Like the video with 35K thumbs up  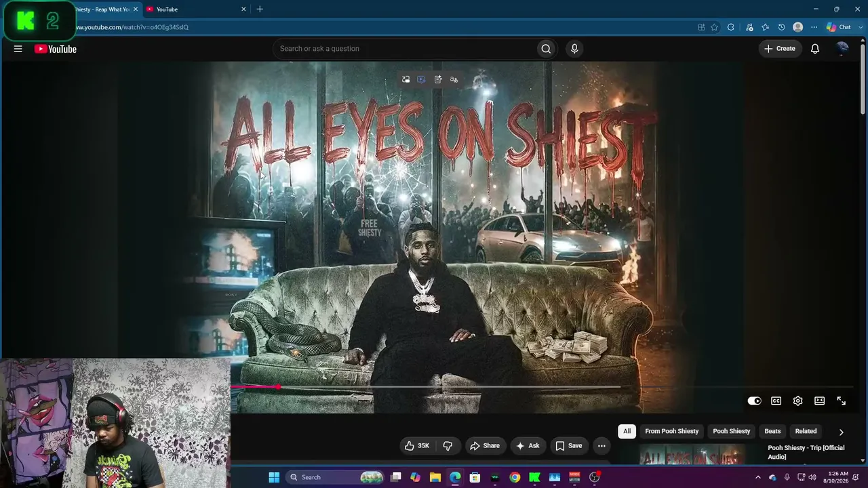click(x=417, y=446)
